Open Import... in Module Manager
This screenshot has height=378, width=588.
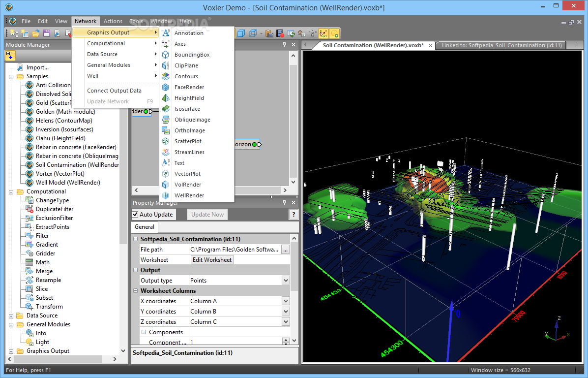tap(37, 67)
